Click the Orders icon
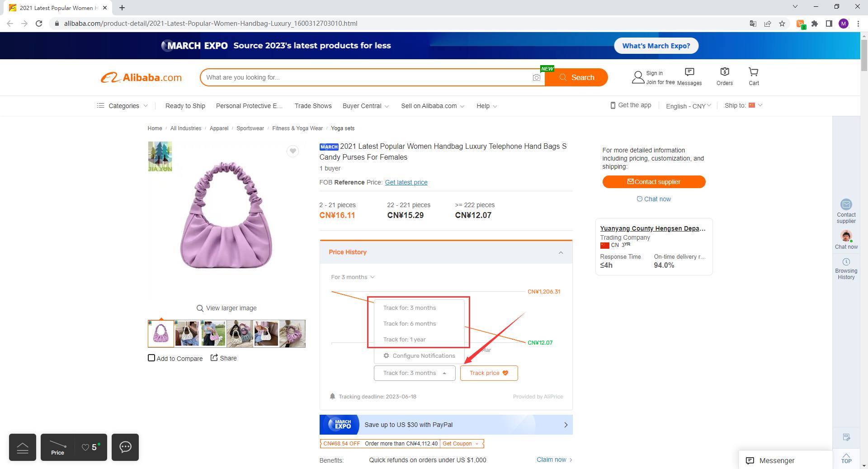Screen dimensions: 868x469 (725, 76)
